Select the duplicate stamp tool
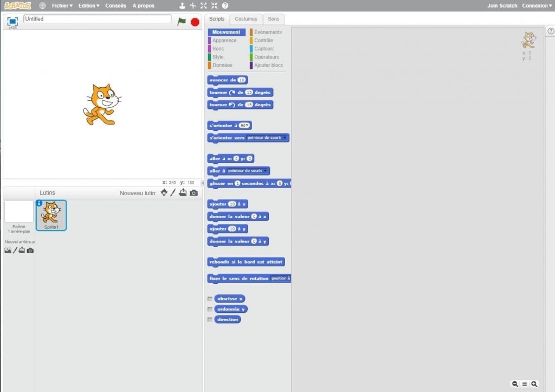The width and height of the screenshot is (555, 392). (182, 5)
